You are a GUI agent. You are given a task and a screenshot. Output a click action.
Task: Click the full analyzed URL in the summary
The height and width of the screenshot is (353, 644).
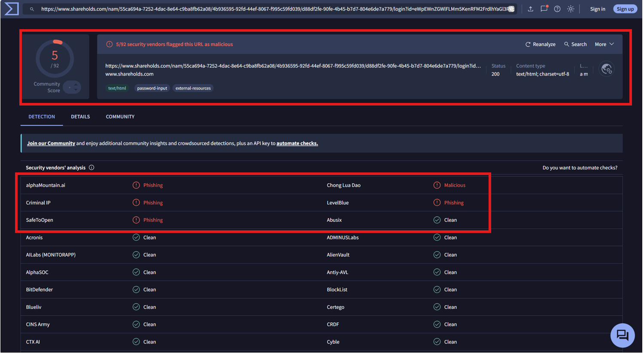click(293, 66)
